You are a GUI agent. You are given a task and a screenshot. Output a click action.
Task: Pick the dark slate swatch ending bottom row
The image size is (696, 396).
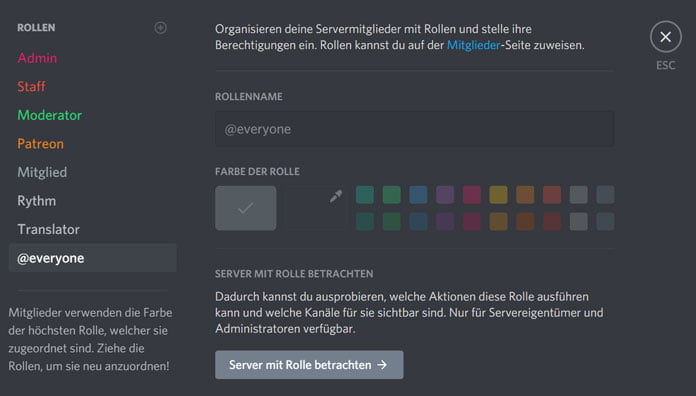point(605,222)
